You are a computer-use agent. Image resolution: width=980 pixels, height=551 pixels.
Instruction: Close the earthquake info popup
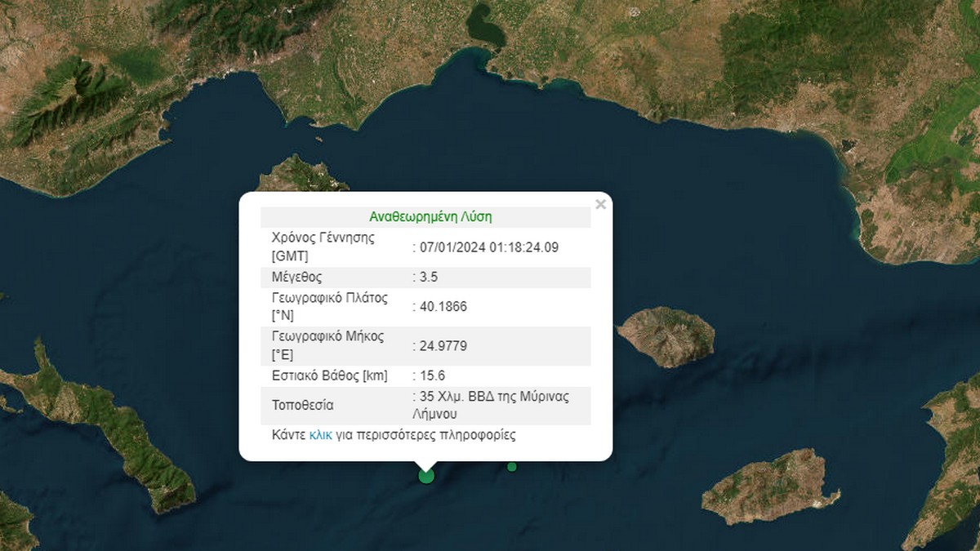(x=600, y=204)
